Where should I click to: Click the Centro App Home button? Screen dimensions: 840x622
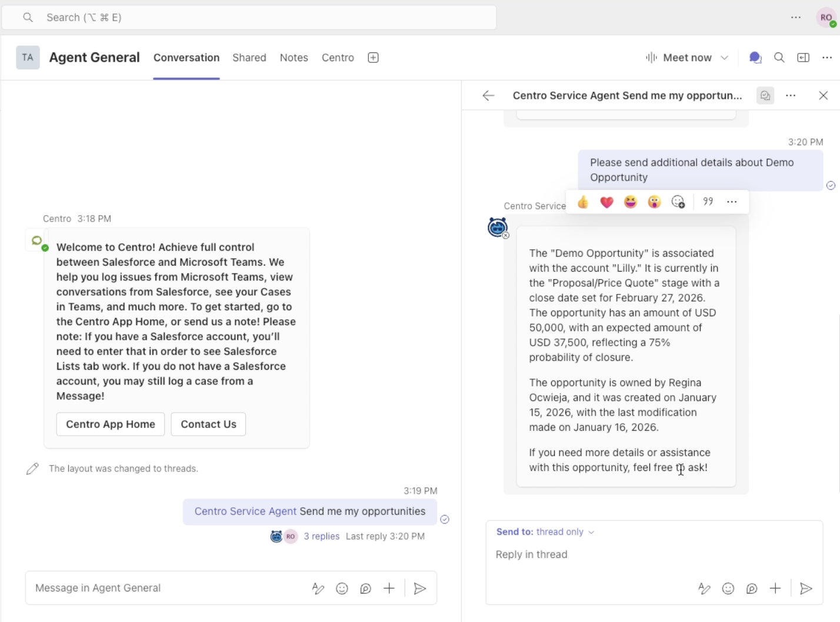click(x=111, y=424)
